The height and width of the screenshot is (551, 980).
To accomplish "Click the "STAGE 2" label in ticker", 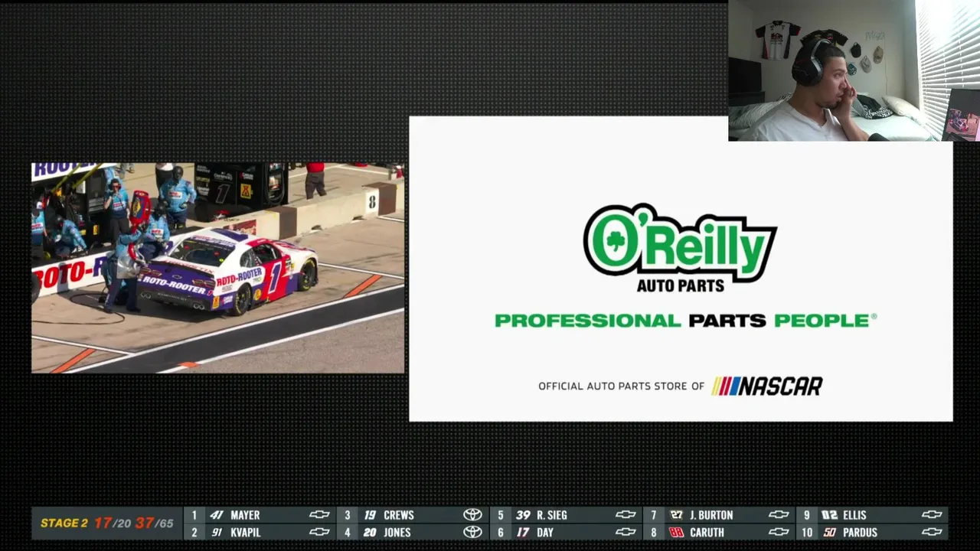I will pos(64,523).
